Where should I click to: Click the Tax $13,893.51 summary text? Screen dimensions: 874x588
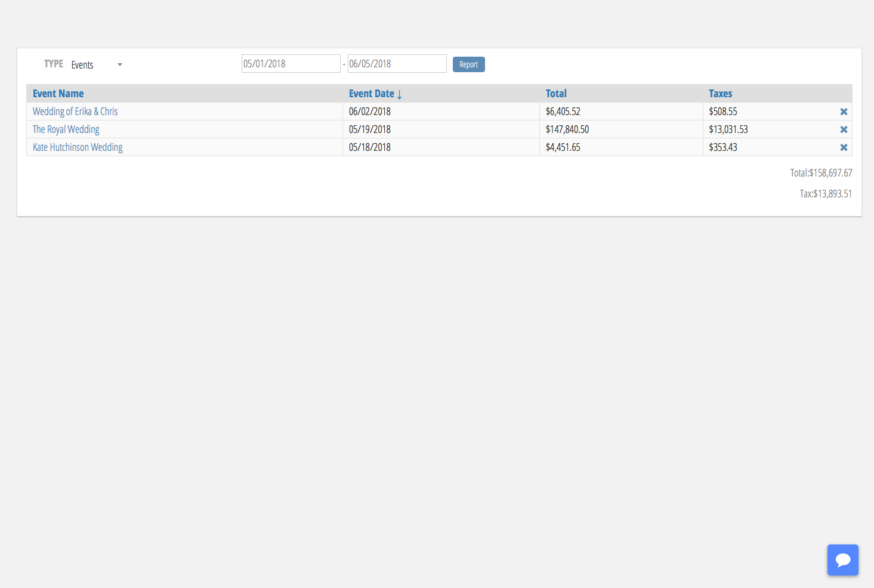pos(826,194)
